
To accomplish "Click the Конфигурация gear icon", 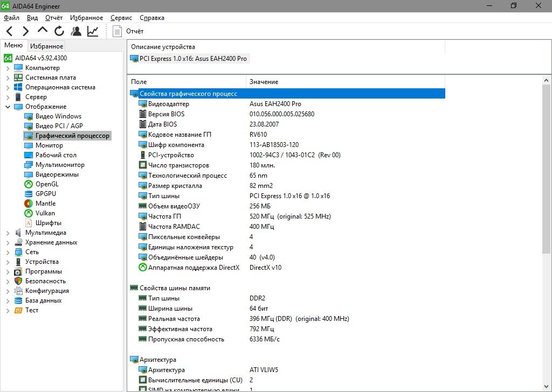I will coord(18,291).
